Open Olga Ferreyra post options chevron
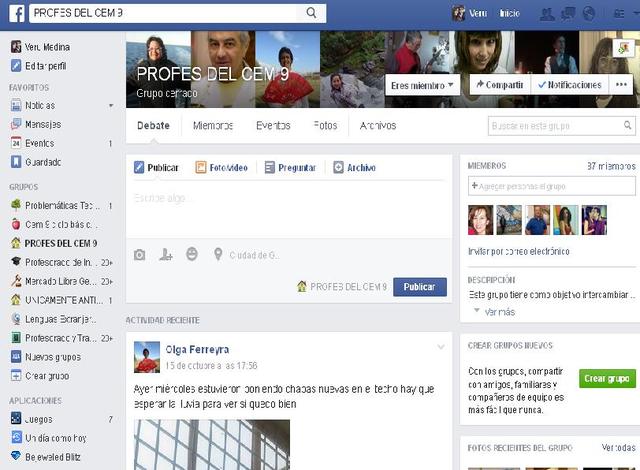 [x=441, y=347]
